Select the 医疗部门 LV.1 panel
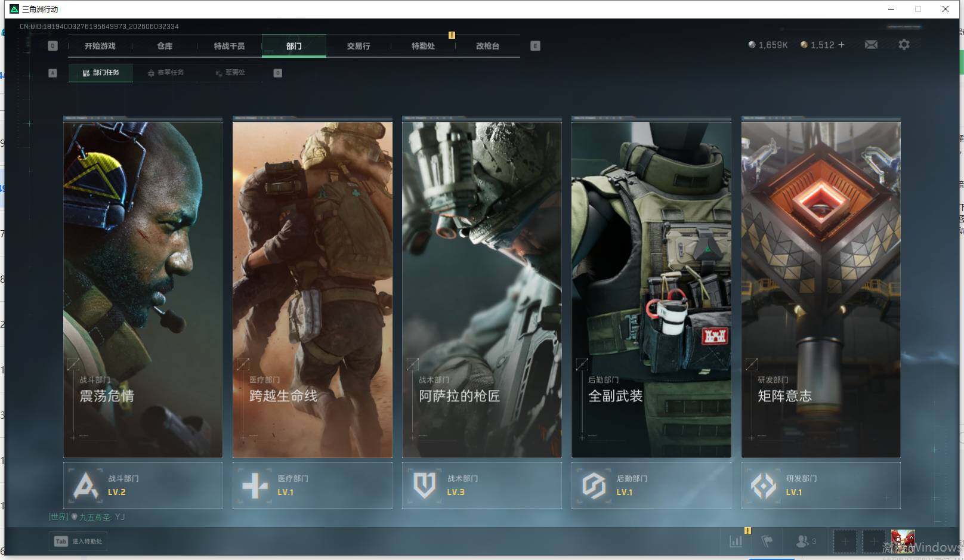The width and height of the screenshot is (964, 560). click(312, 485)
